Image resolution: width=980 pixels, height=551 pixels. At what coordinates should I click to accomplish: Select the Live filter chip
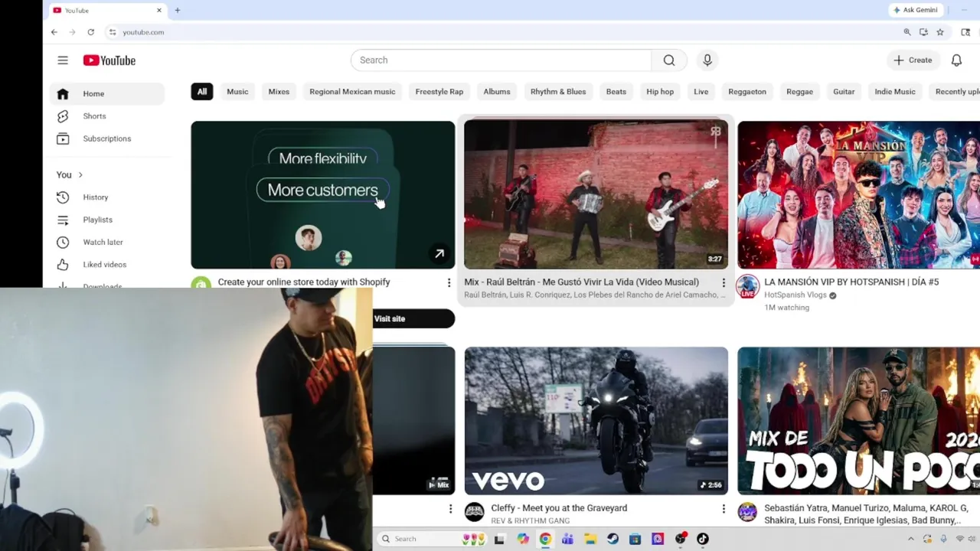coord(701,92)
